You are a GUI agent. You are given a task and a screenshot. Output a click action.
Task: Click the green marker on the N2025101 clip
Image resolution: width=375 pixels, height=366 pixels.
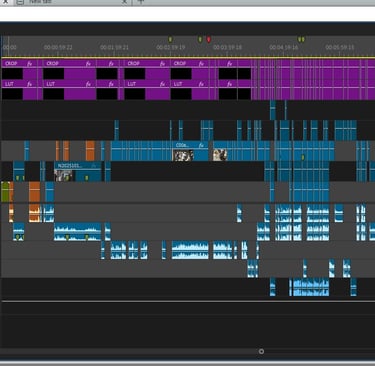tap(87, 178)
